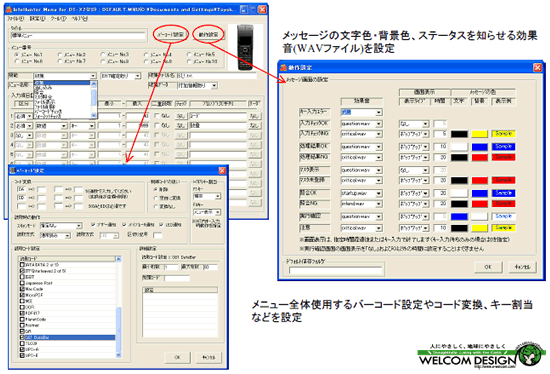Image resolution: width=550 pixels, height=374 pixels.
Task: Click the 読取コード list scrollbar down arrow
Action: tap(119, 355)
